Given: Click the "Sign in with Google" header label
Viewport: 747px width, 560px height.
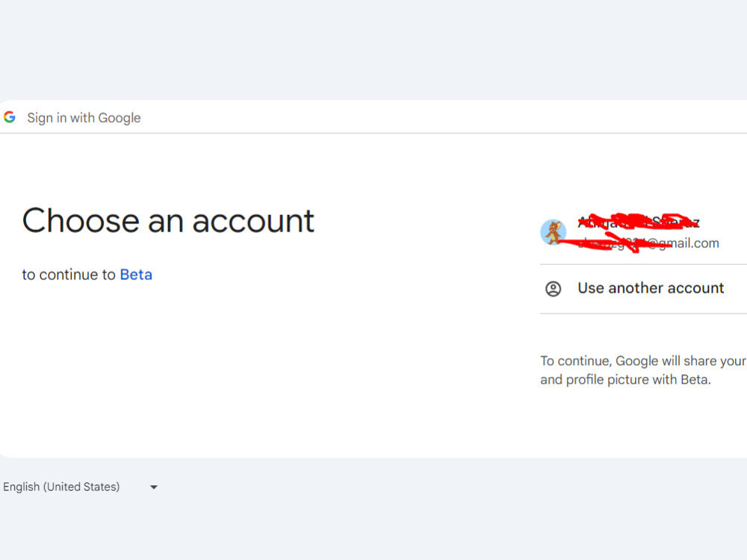Looking at the screenshot, I should (x=84, y=117).
